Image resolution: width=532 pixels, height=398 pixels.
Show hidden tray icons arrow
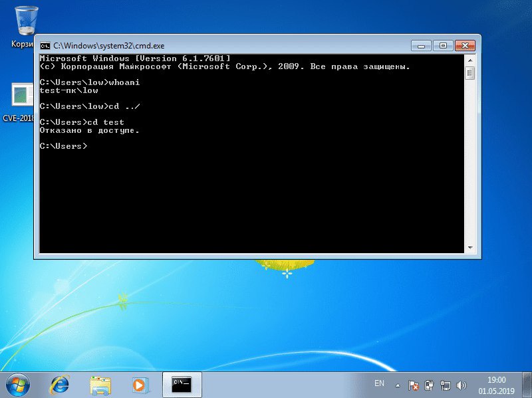(398, 385)
